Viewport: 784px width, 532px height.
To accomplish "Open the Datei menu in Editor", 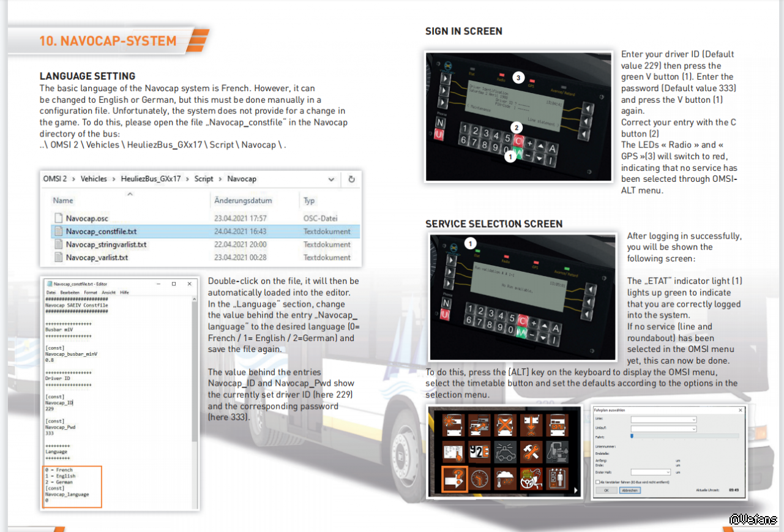I will [x=51, y=293].
